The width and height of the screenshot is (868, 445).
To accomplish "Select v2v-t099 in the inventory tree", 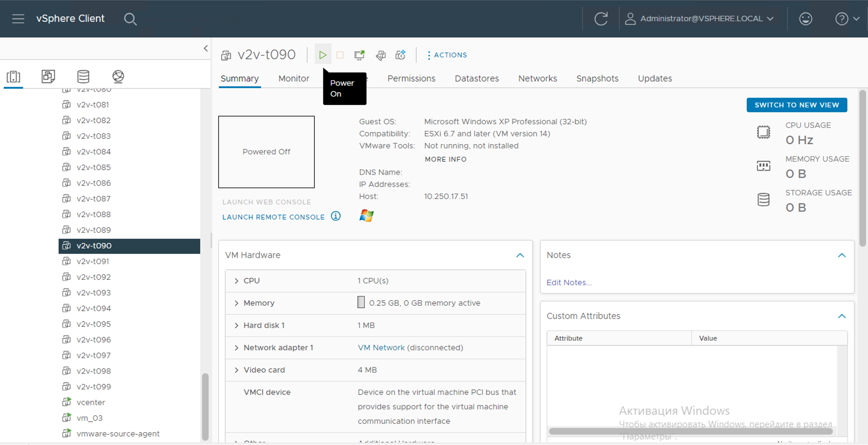I will pyautogui.click(x=93, y=387).
